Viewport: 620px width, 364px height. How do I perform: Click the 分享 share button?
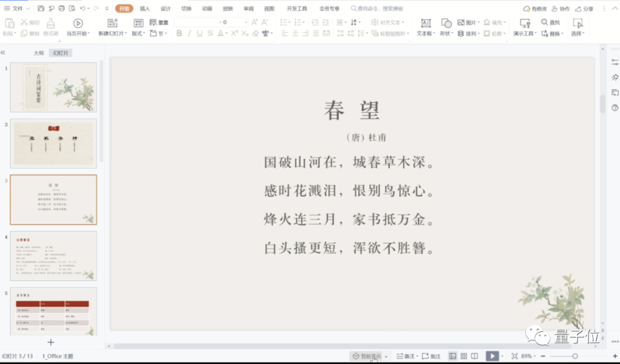point(584,9)
